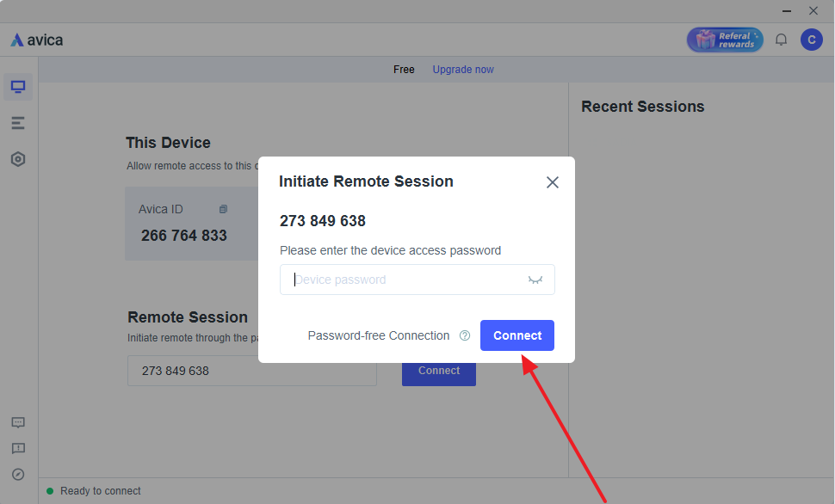Click the bottom-most circle icon in the sidebar
Viewport: 835px width, 504px height.
(18, 474)
